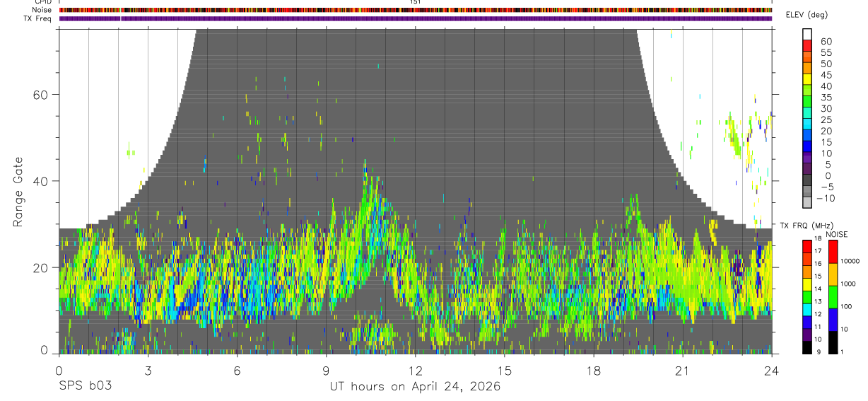The width and height of the screenshot is (868, 401).
Task: Click the 21 tick on UT axis
Action: point(682,371)
